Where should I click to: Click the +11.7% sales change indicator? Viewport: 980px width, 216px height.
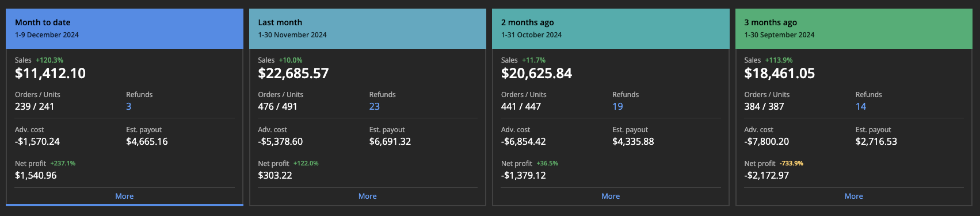pos(534,60)
